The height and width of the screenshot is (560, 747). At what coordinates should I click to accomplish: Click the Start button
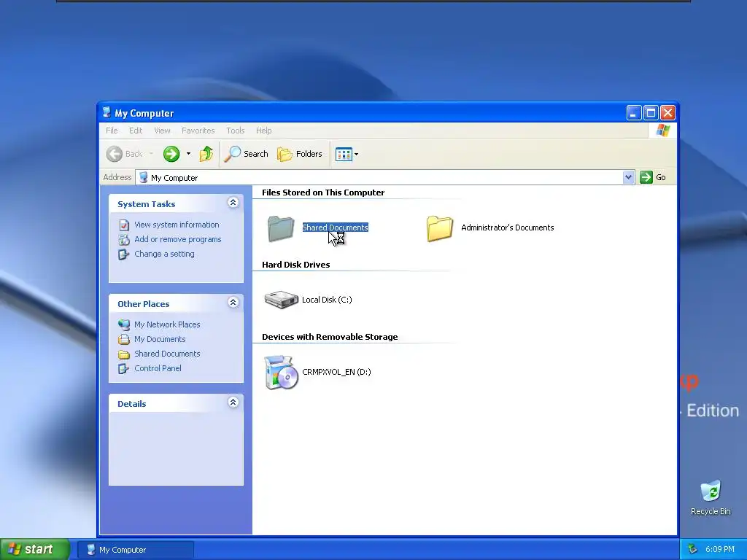35,550
